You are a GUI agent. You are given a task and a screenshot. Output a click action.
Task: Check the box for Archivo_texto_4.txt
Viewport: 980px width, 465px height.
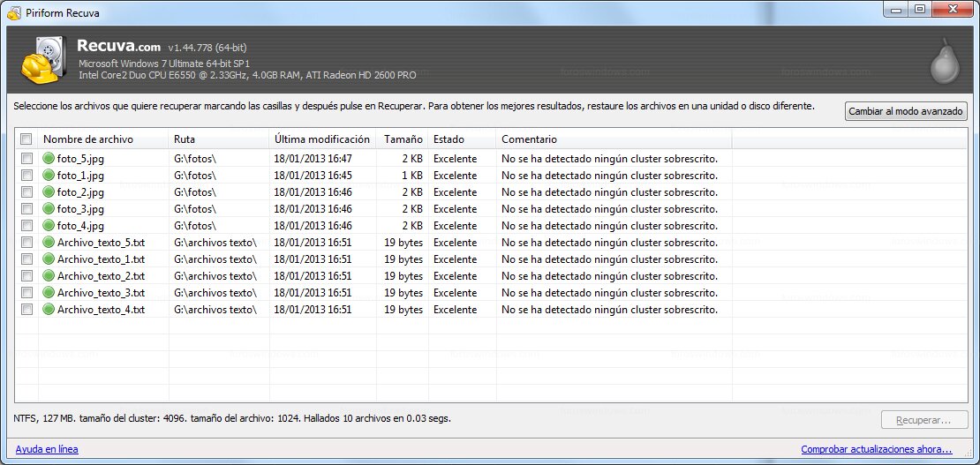(26, 310)
